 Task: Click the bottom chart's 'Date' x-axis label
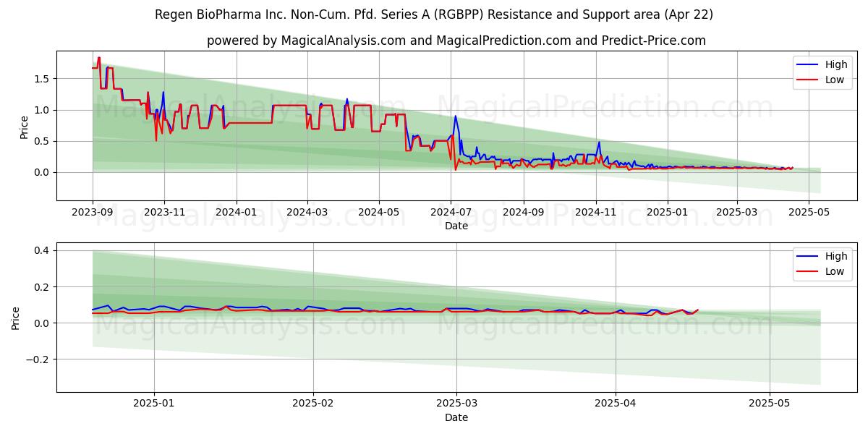pos(456,417)
